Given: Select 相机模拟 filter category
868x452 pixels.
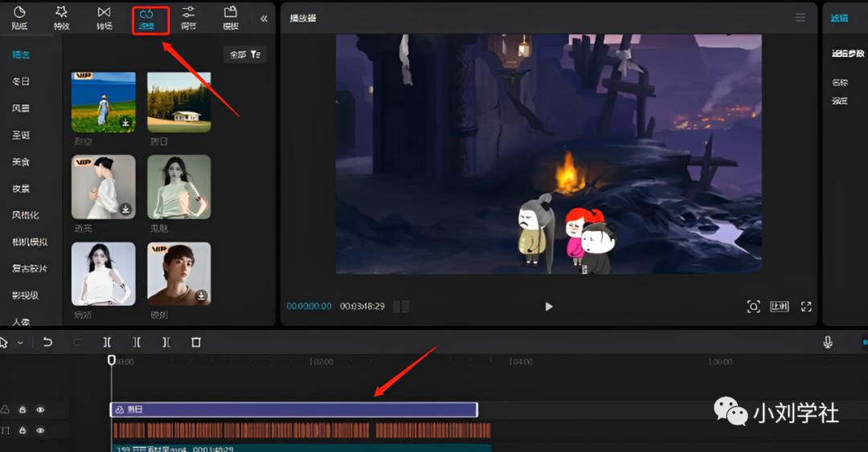Looking at the screenshot, I should (x=30, y=242).
